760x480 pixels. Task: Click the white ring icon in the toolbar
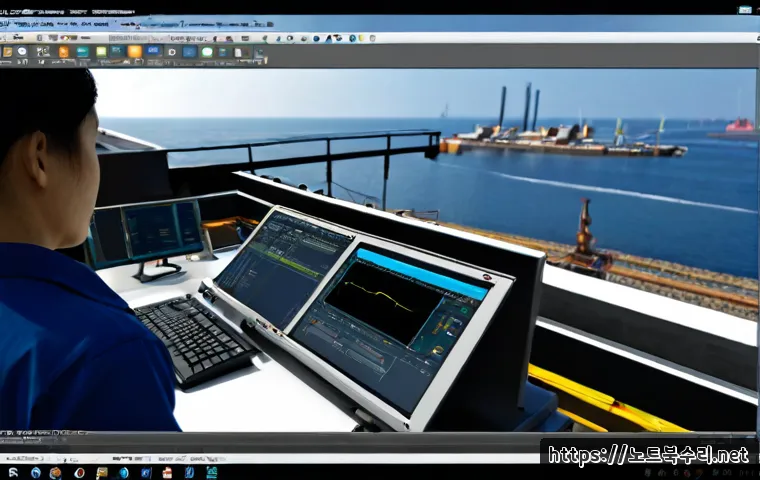click(x=172, y=52)
